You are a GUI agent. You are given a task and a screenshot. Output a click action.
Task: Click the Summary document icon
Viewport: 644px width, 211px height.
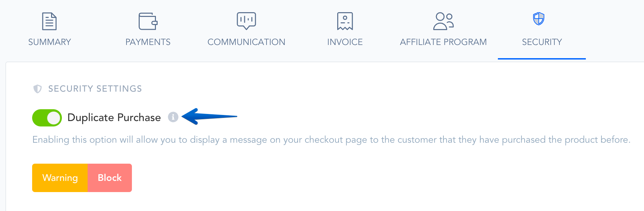tap(49, 21)
